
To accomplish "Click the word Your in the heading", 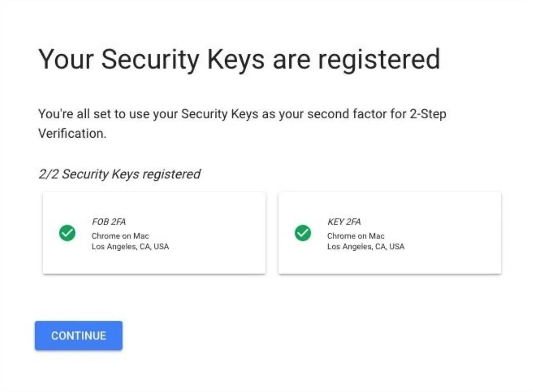I will tap(66, 59).
